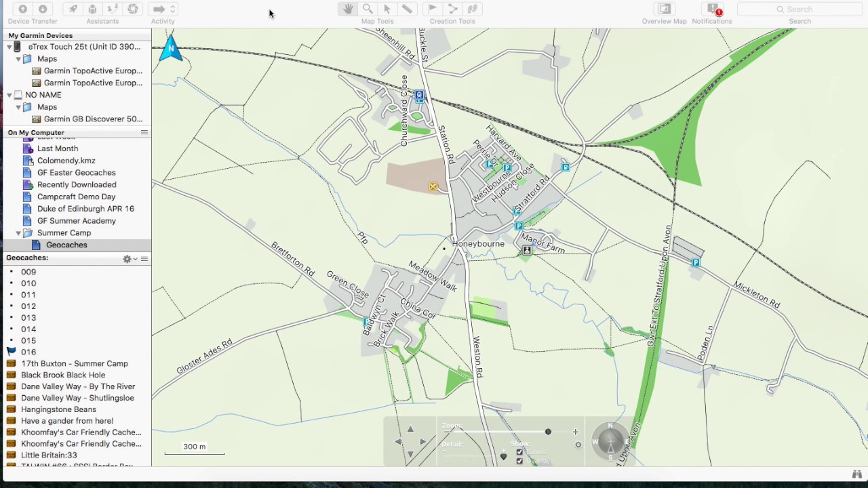Click the Detail slider handle
868x488 pixels.
pyautogui.click(x=503, y=456)
